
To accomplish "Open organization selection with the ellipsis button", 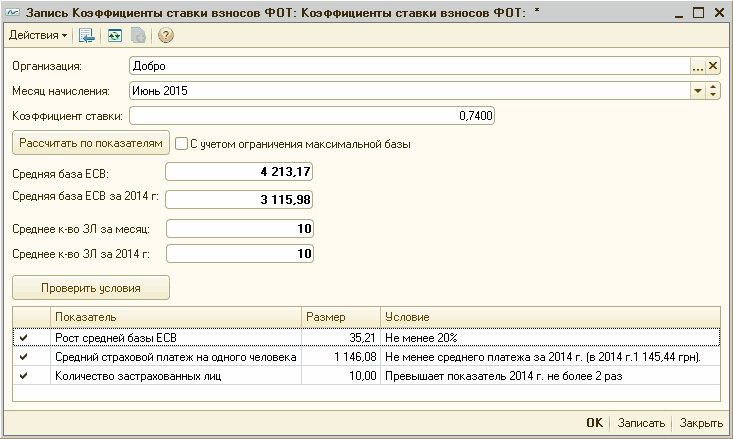I will pyautogui.click(x=698, y=66).
